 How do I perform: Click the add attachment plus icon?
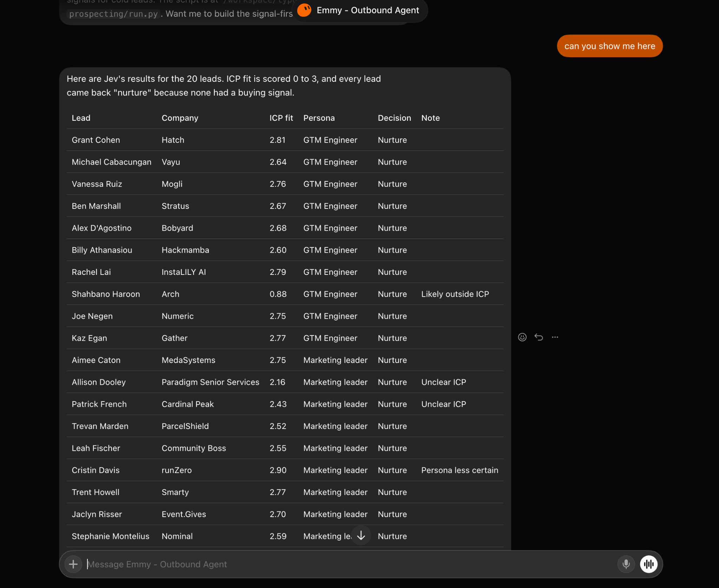tap(73, 564)
